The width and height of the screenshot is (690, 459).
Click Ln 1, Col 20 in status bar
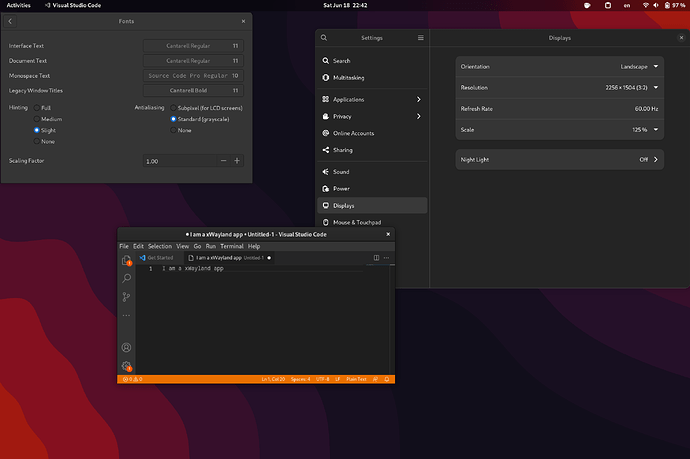tap(273, 379)
